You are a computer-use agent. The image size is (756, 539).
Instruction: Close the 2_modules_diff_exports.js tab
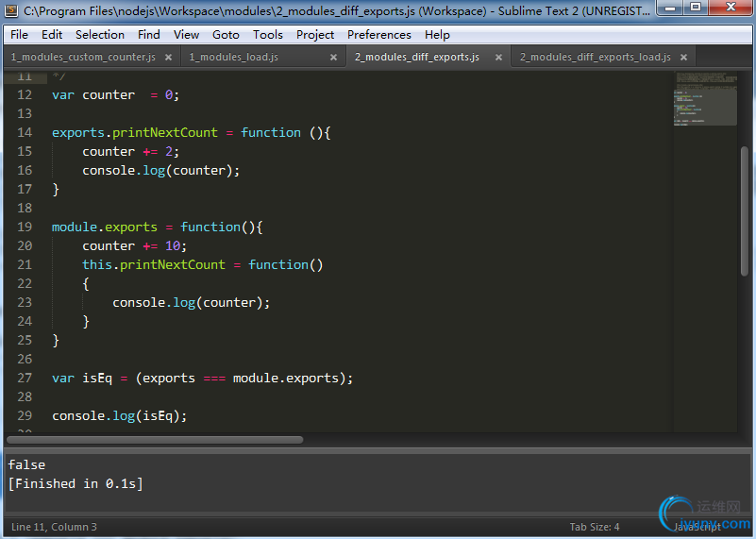tap(498, 58)
